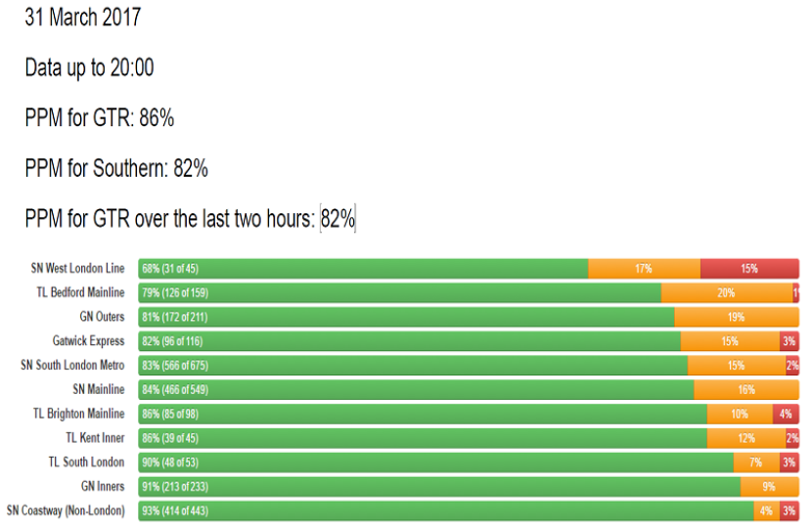Click the green 68% bar for SN West London Line
This screenshot has height=528, width=812.
tap(363, 269)
